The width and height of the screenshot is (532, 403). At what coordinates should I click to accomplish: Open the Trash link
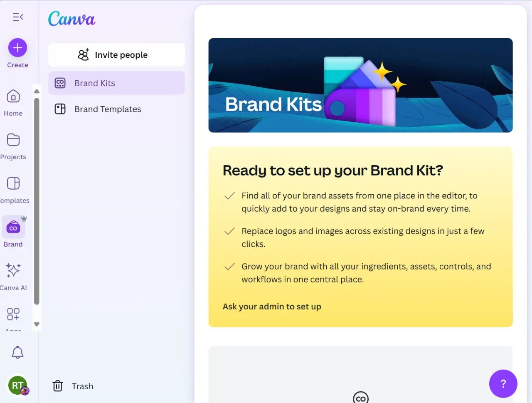(x=82, y=386)
